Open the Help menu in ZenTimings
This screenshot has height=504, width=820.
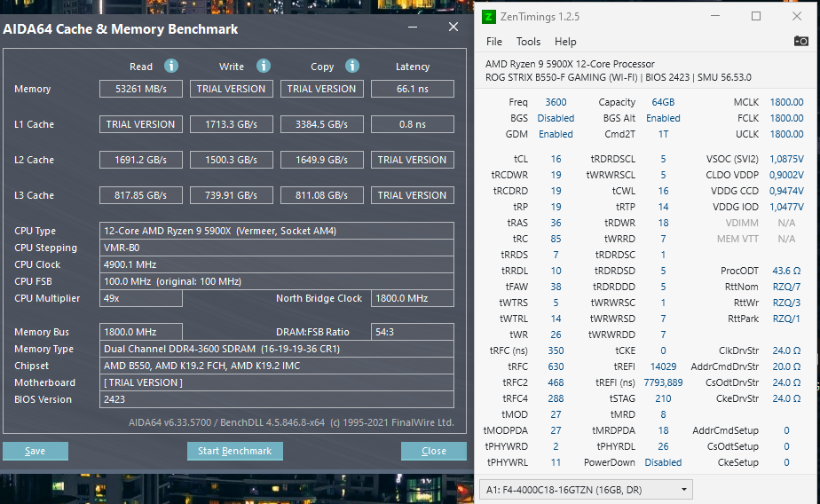point(565,42)
